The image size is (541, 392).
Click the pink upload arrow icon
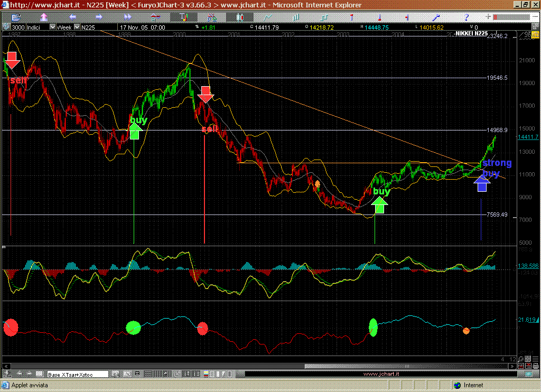coord(44,17)
